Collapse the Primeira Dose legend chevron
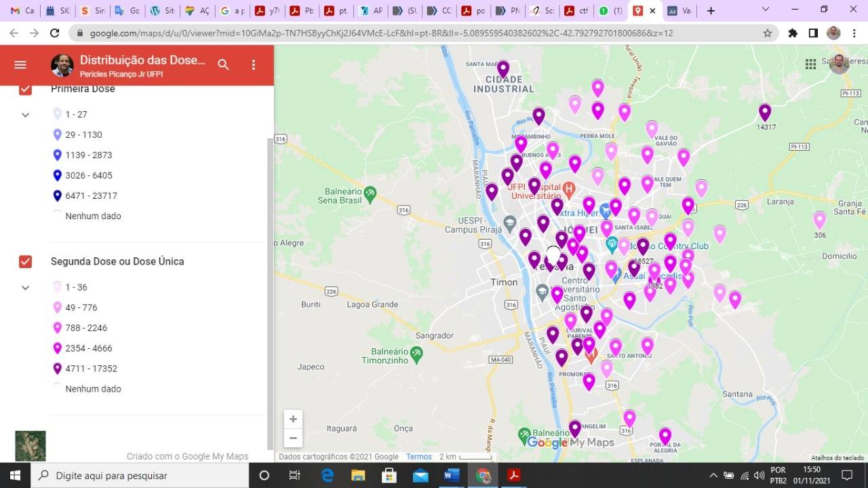Viewport: 868px width, 488px height. [x=25, y=115]
